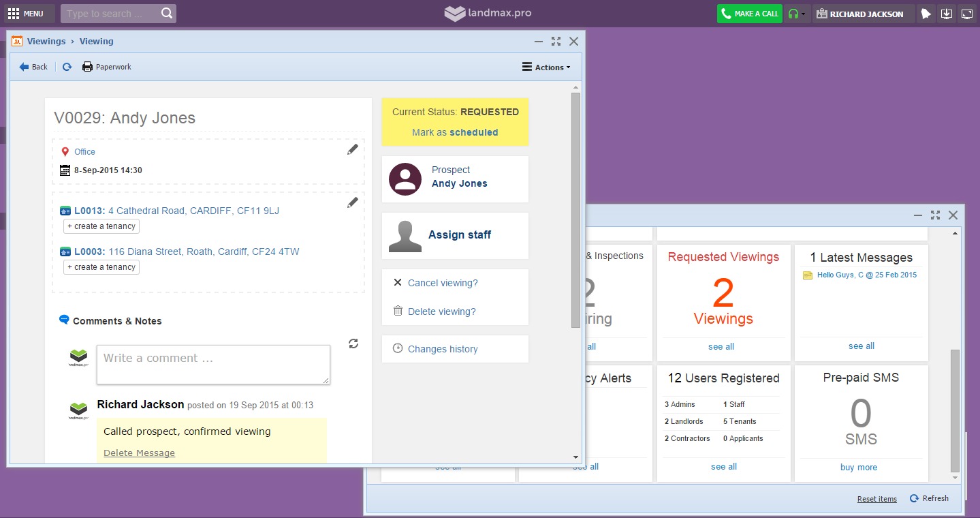Screen dimensions: 980x518
Task: Click the headset icon in the top bar
Action: click(x=793, y=14)
